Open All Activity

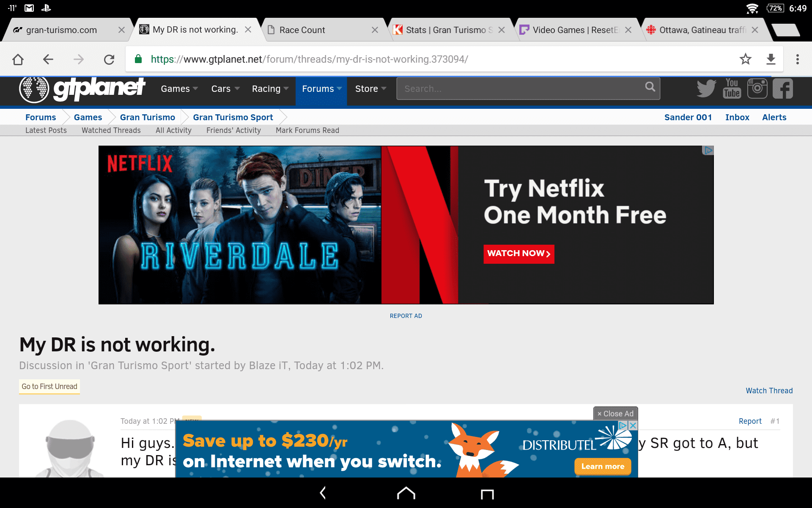click(x=173, y=130)
